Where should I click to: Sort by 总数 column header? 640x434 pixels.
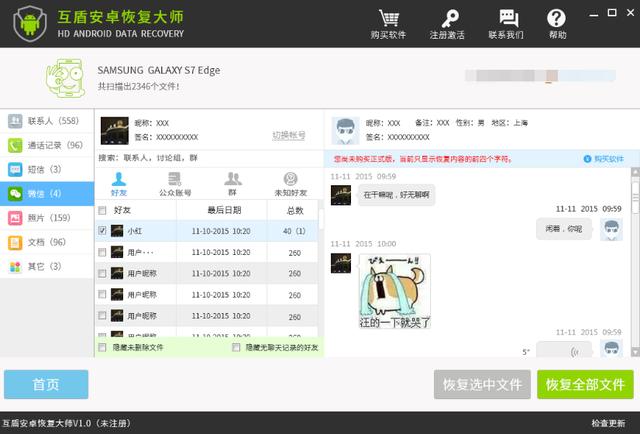[293, 210]
